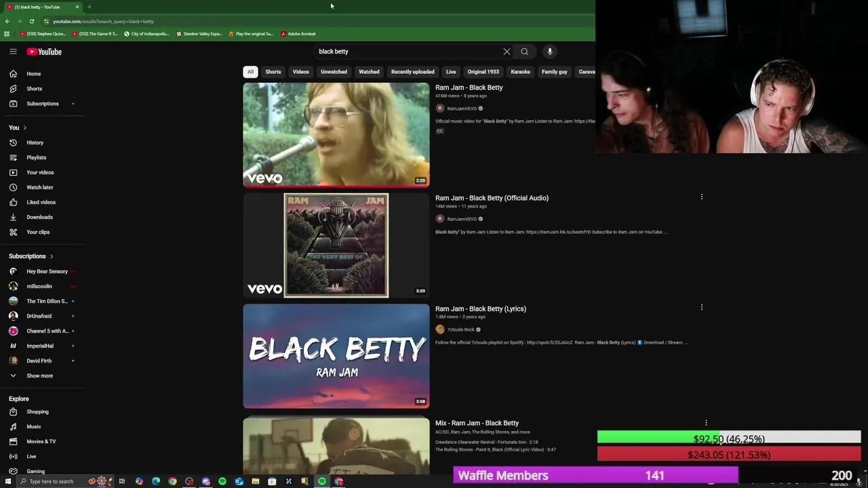This screenshot has width=868, height=488.
Task: Open options menu for Mix - Ram Jam
Action: coord(706,423)
